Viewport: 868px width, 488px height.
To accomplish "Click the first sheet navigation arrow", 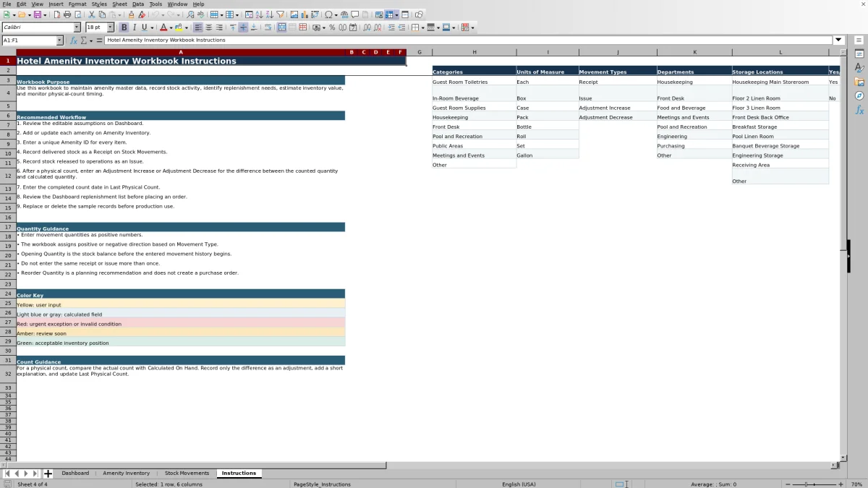I will coord(7,474).
